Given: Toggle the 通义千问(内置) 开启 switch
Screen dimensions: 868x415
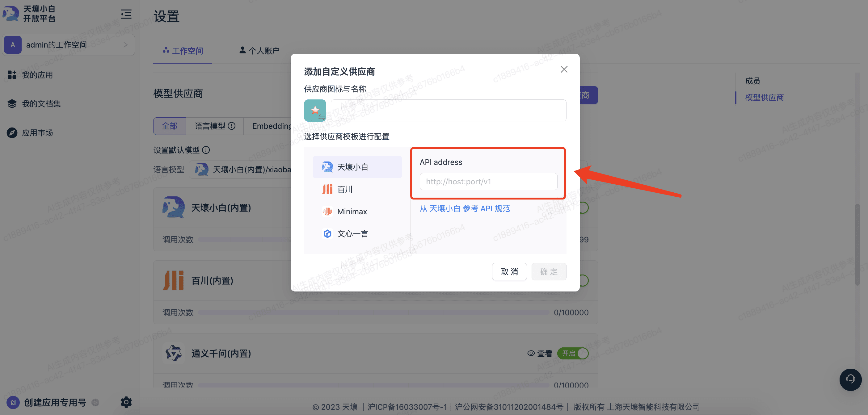Looking at the screenshot, I should (x=573, y=353).
